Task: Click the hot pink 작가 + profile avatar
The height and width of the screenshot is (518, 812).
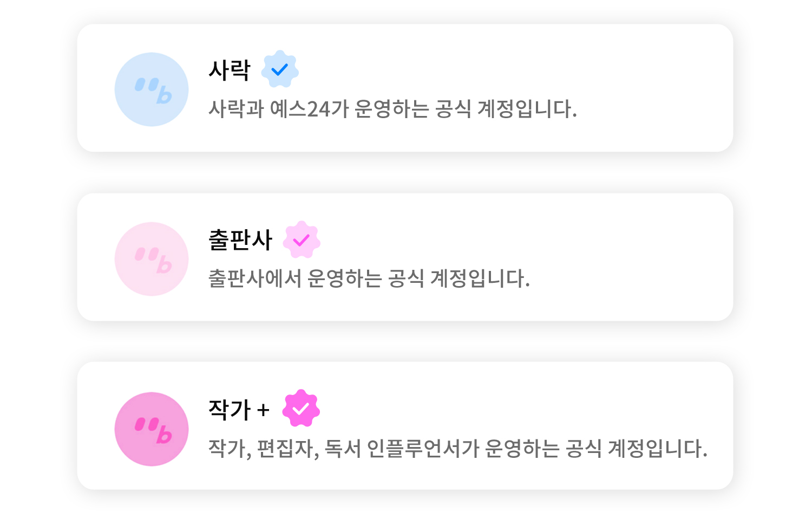Action: coord(152,429)
